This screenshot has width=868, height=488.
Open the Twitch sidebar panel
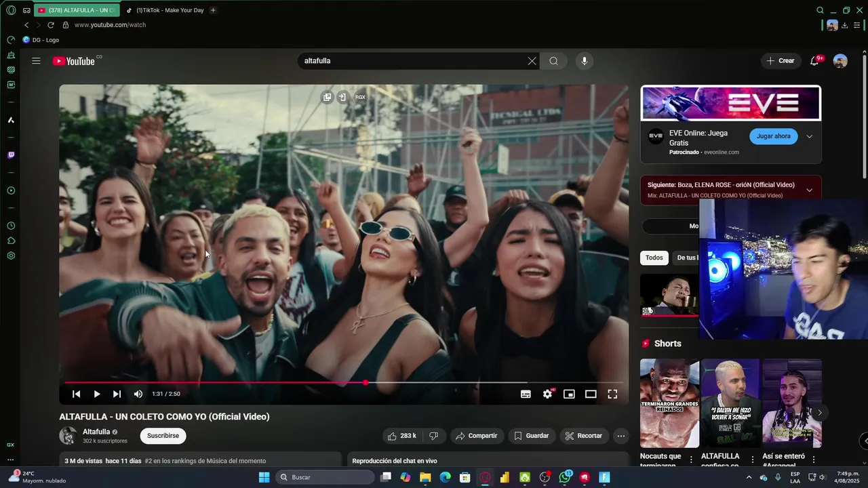(x=11, y=155)
